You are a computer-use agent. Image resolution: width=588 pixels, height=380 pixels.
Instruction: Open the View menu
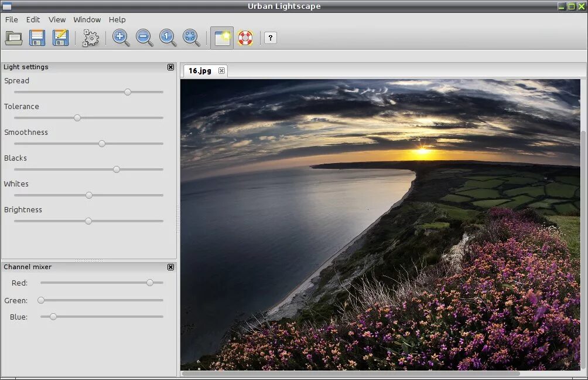[57, 19]
